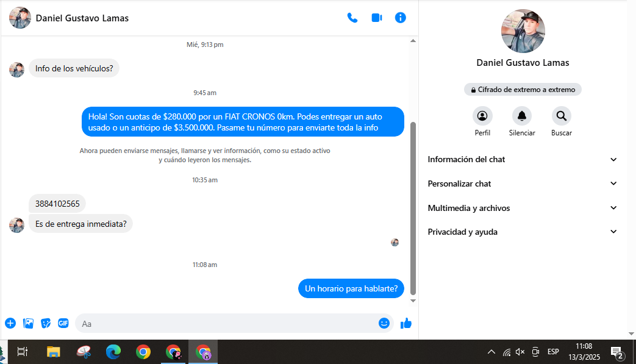The image size is (636, 364).
Task: Click the 'Cifrado de extremo a extremo' badge
Action: tap(523, 90)
